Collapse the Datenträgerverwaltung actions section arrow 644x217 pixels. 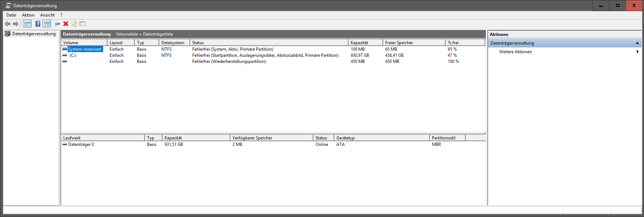coord(637,43)
